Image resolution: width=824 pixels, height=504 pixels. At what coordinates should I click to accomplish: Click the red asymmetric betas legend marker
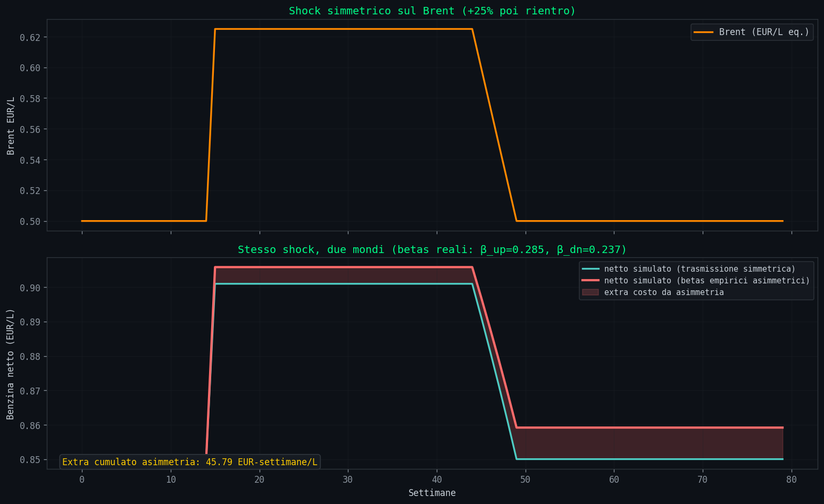pos(590,281)
